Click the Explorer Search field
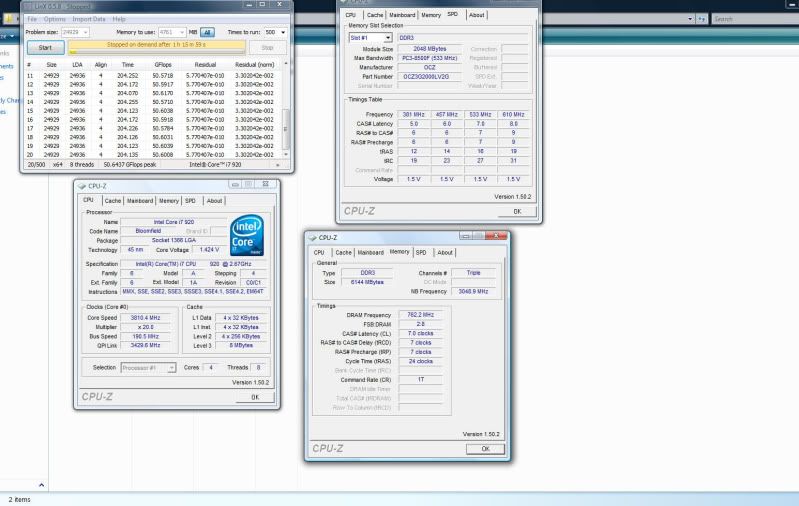Screen dimensions: 799x506 (x=754, y=19)
